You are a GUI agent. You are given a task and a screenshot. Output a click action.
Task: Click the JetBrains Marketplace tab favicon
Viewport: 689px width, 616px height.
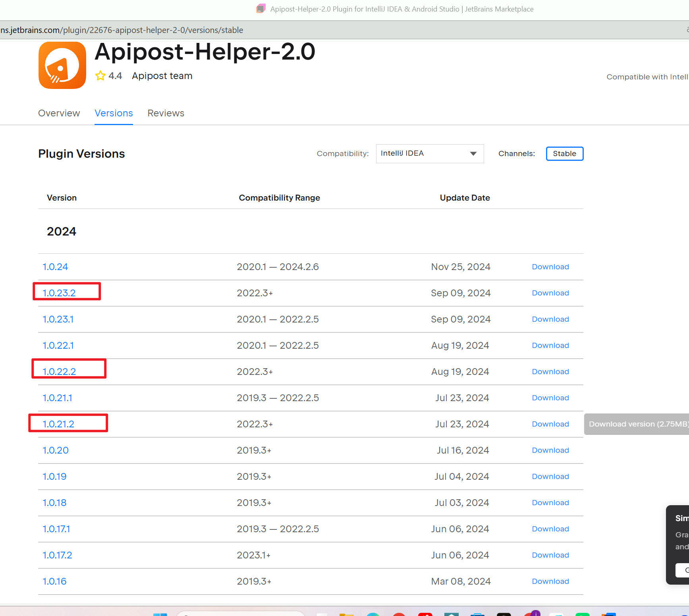pyautogui.click(x=261, y=9)
